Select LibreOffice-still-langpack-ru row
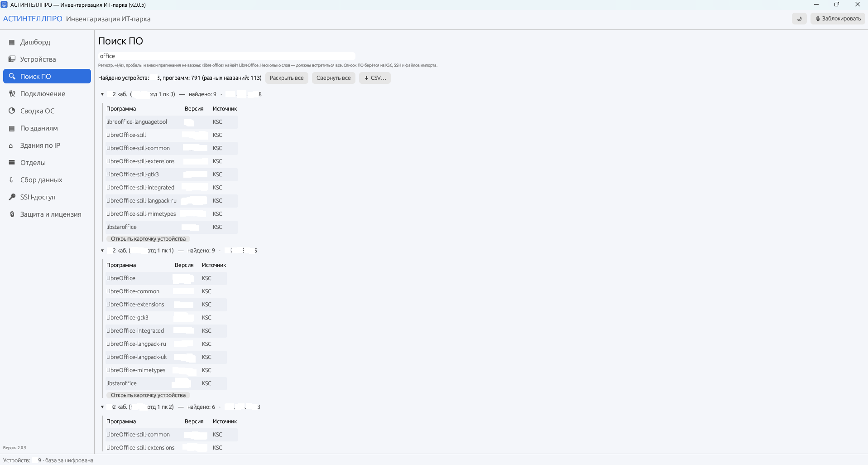This screenshot has height=465, width=868. 172,201
